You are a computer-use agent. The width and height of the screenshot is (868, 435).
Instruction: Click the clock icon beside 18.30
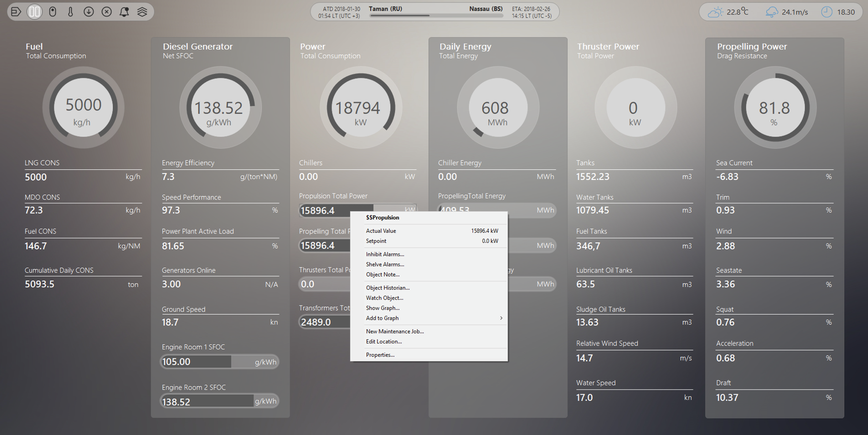coord(827,12)
